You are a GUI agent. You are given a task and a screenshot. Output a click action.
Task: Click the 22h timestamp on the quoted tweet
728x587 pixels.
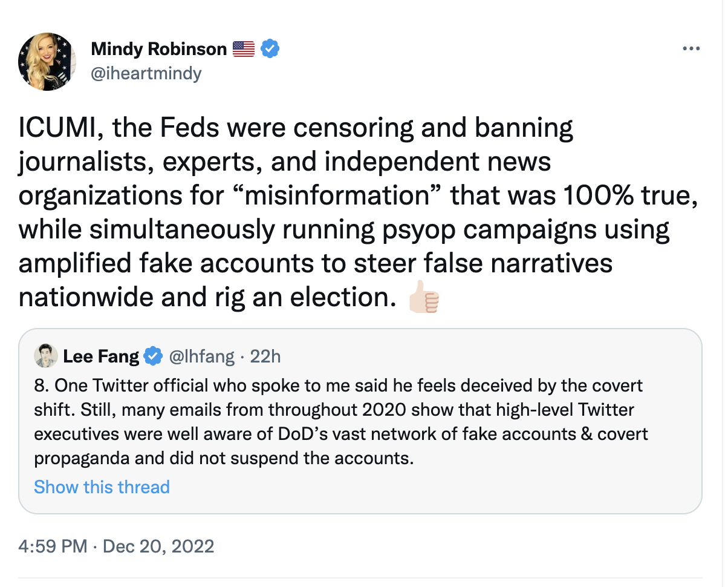click(x=265, y=356)
